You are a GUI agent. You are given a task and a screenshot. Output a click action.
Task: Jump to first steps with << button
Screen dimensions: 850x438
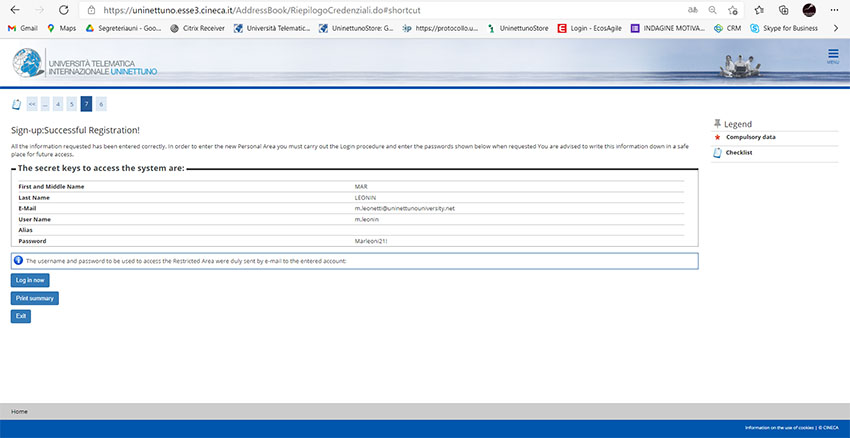[x=32, y=104]
